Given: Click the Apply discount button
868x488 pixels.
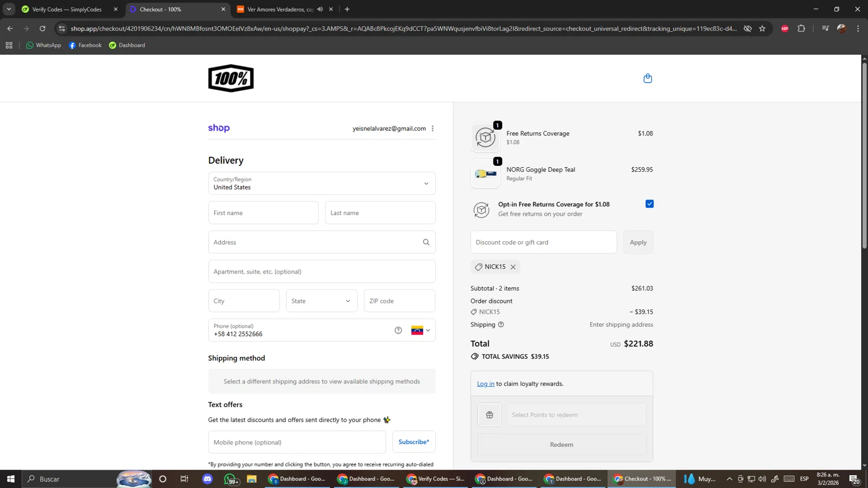Looking at the screenshot, I should click(638, 242).
